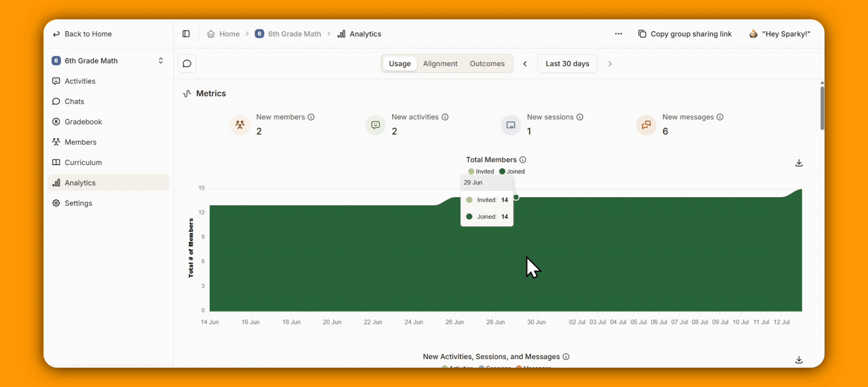Image resolution: width=868 pixels, height=387 pixels.
Task: Open Activities in the sidebar
Action: click(x=108, y=81)
